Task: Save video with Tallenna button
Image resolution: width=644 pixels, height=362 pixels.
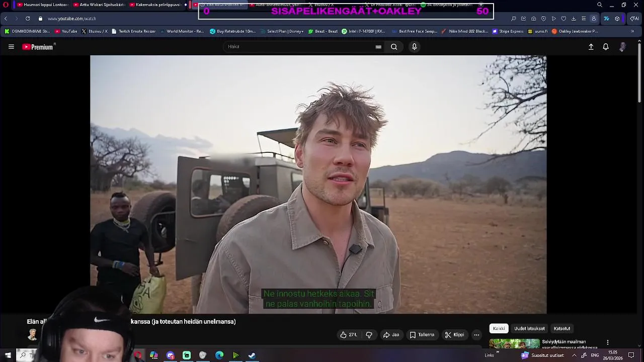Action: (x=422, y=335)
